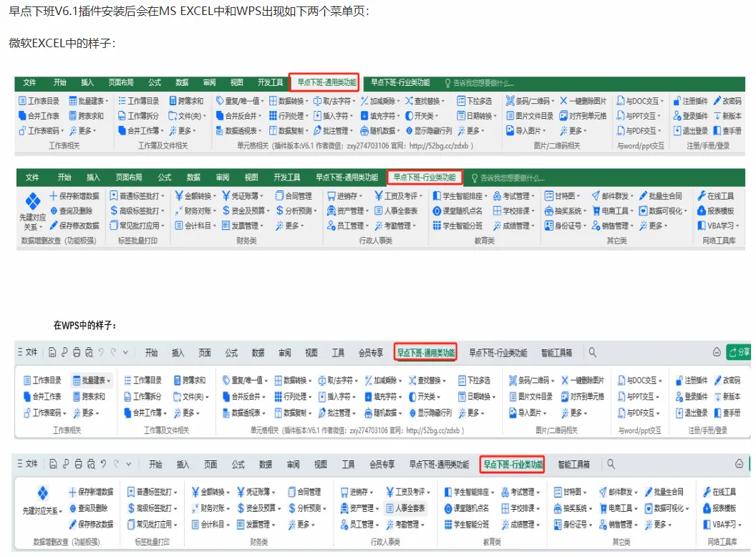Click 退出登录 in WPS 通用类 ribbon
Image resolution: width=756 pixels, height=557 pixels.
[x=692, y=413]
